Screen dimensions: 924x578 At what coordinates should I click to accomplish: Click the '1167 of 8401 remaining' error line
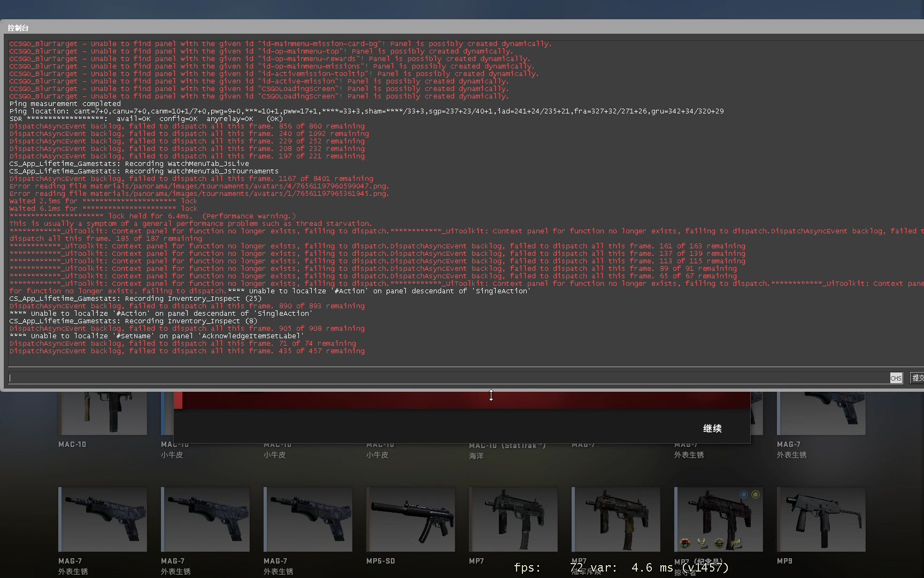(191, 179)
